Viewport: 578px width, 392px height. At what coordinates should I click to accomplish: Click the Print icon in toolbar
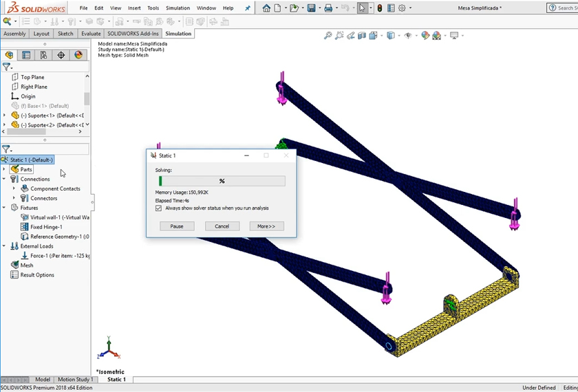pyautogui.click(x=328, y=8)
